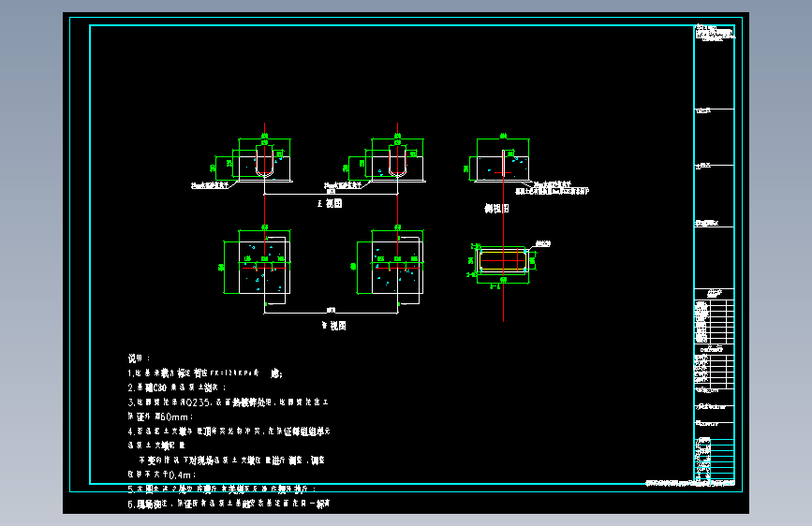Click the 正视图 front view caption

point(330,203)
